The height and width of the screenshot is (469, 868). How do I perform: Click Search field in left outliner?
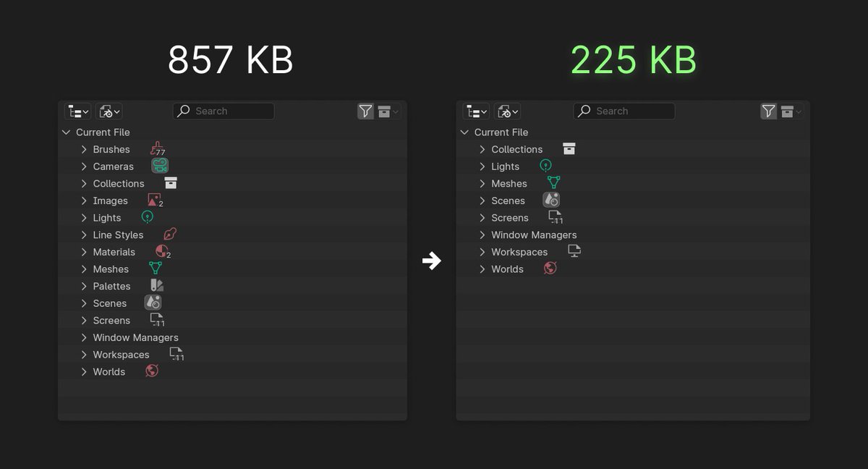[224, 111]
